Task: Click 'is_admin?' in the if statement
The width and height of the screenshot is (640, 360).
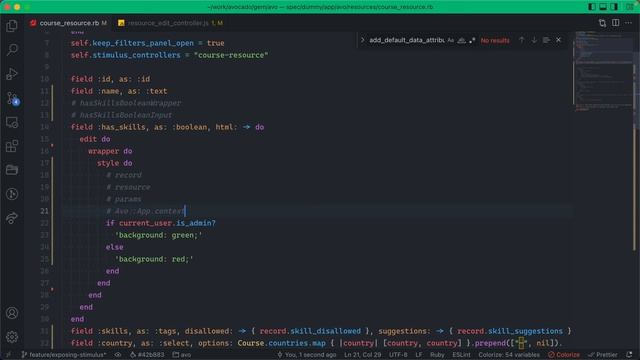Action: 196,223
